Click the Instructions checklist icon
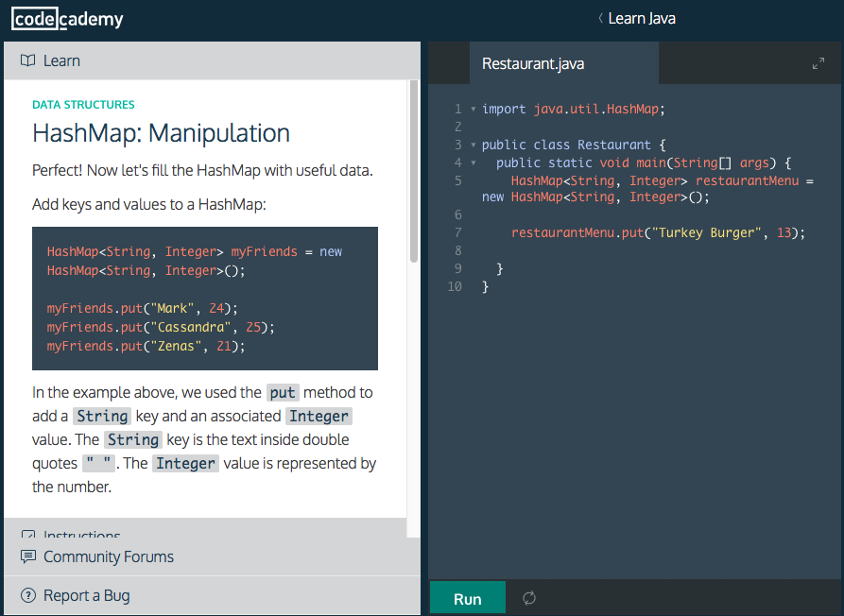Screen dimensions: 844x616 pyautogui.click(x=27, y=534)
